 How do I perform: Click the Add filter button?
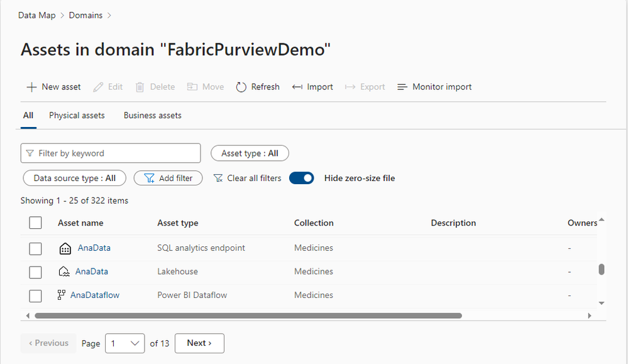point(168,178)
